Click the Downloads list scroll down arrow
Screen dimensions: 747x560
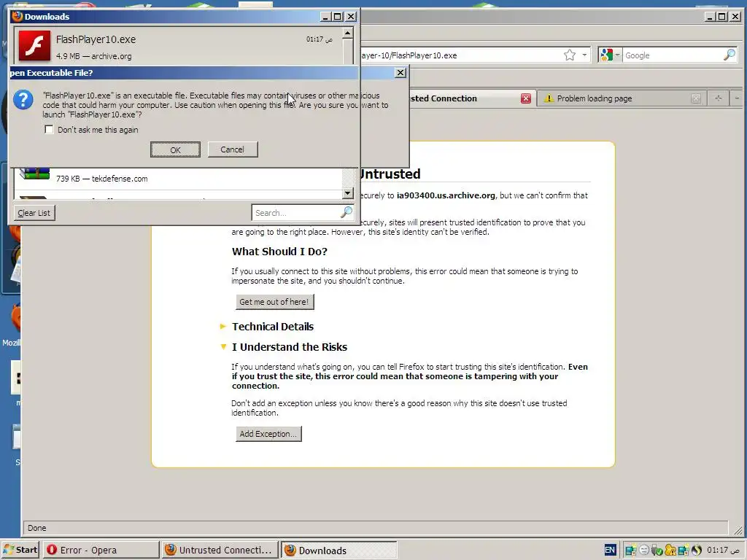pyautogui.click(x=348, y=193)
